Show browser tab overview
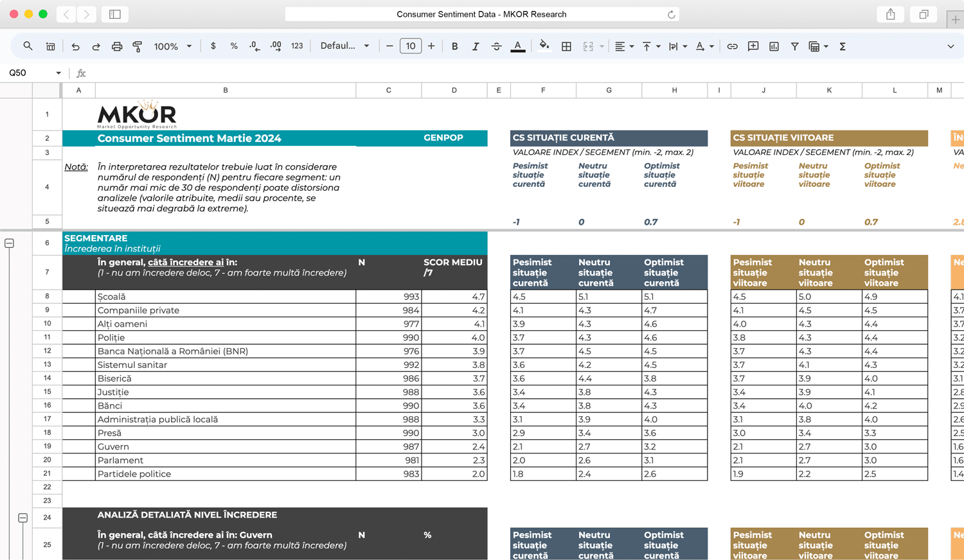 point(924,14)
